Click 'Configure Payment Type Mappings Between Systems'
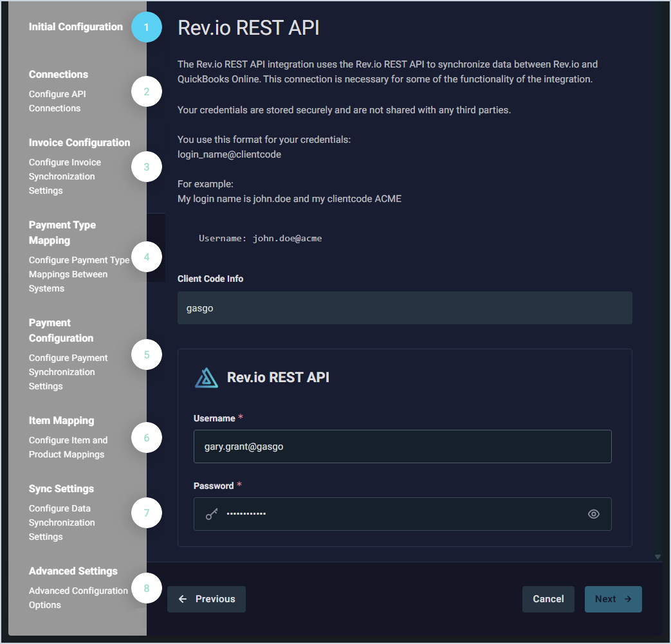Viewport: 671px width, 644px height. (x=79, y=274)
